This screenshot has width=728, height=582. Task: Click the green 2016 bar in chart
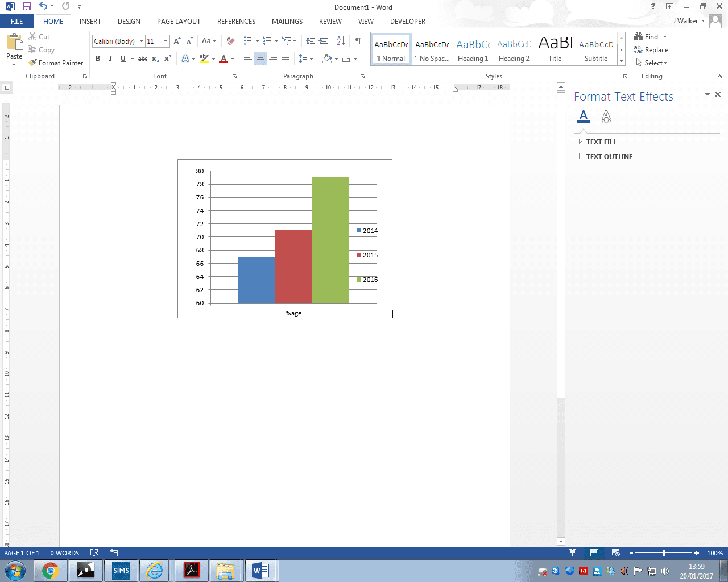pos(330,240)
